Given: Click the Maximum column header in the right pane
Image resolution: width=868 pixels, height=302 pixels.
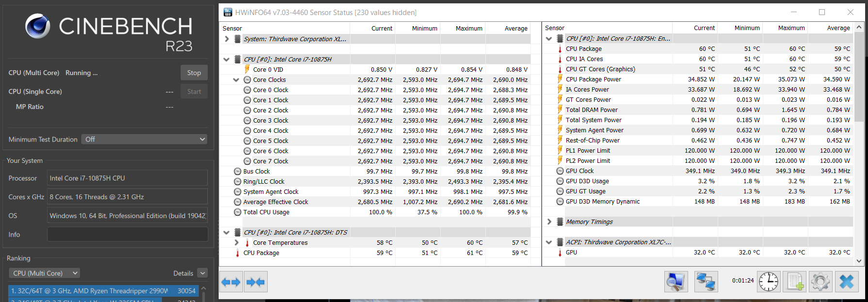Looking at the screenshot, I should [791, 28].
